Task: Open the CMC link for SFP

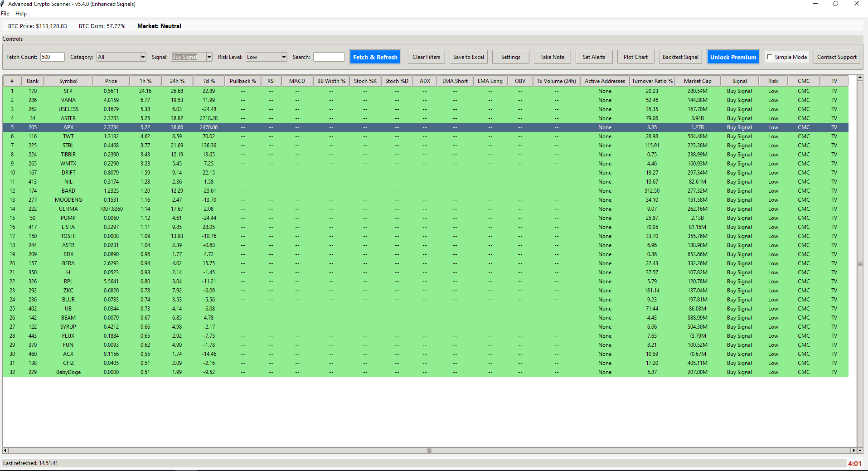Action: (x=803, y=91)
